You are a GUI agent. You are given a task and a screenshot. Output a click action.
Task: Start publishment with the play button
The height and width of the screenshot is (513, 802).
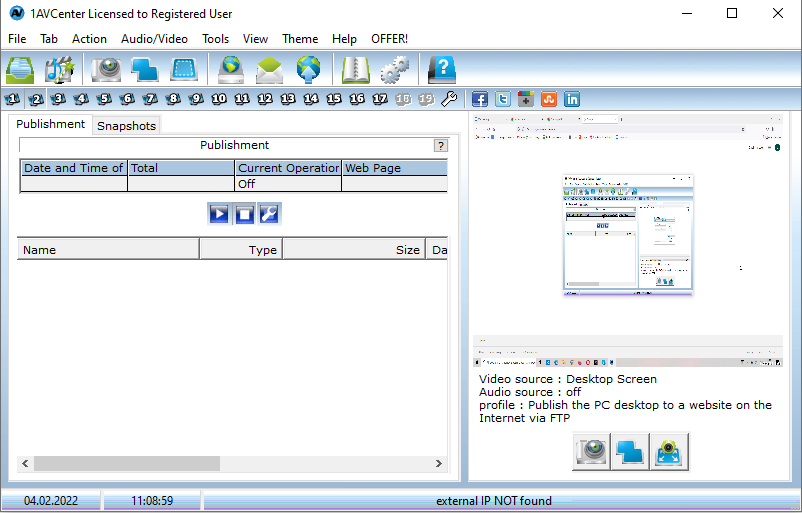coord(219,213)
